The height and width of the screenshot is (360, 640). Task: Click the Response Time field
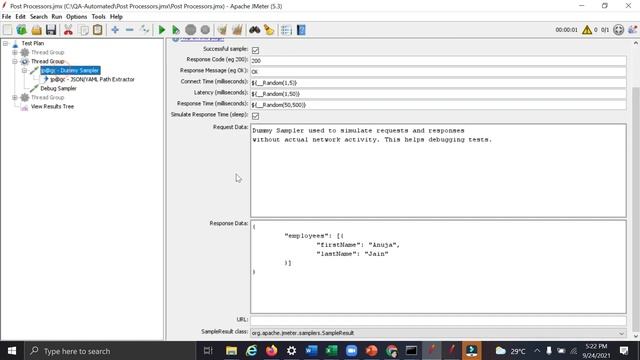(x=438, y=105)
